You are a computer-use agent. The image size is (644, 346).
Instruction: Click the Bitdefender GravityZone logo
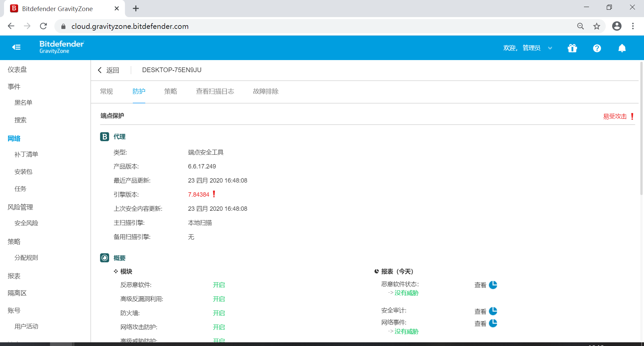click(62, 47)
